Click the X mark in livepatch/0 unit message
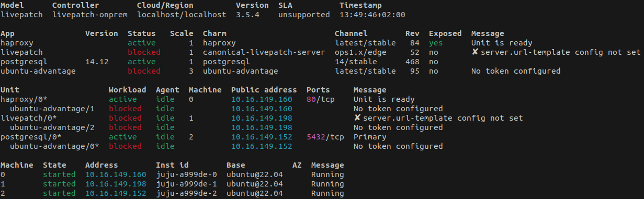The width and height of the screenshot is (644, 199). point(357,118)
